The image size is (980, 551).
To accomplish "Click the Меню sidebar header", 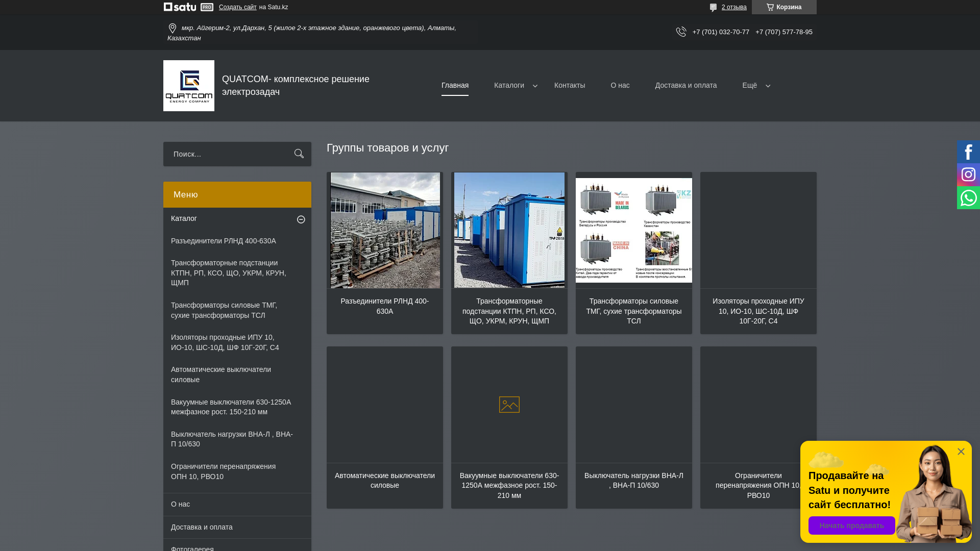I will coord(237,194).
